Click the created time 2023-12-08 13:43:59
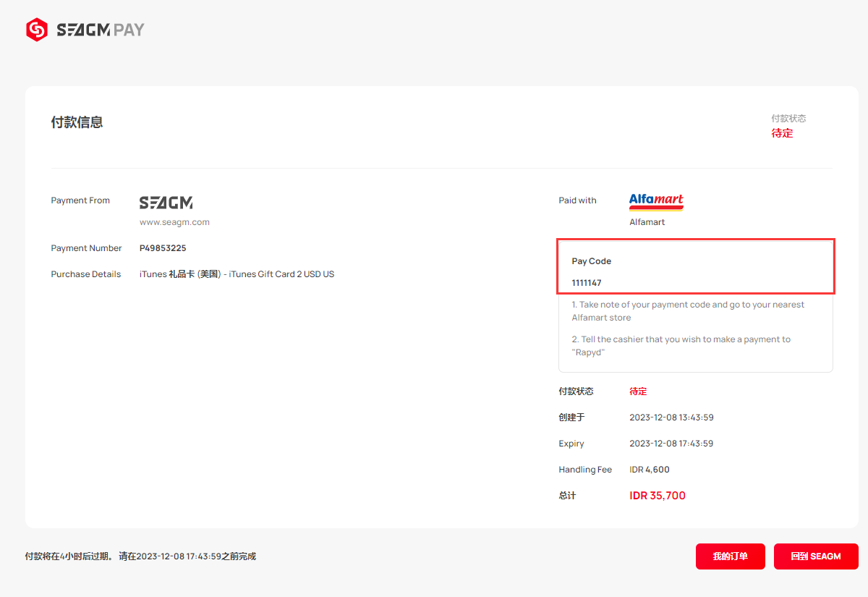 coord(671,418)
